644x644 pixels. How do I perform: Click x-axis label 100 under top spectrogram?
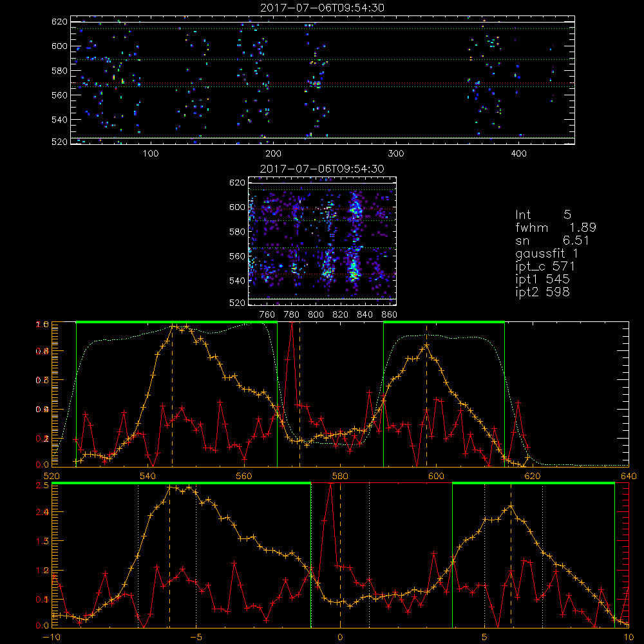[x=151, y=154]
